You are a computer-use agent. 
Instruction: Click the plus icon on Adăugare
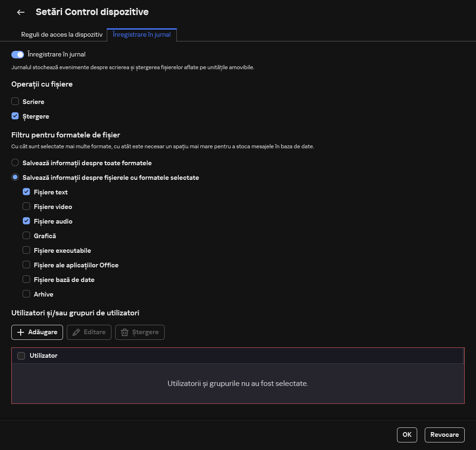click(21, 332)
